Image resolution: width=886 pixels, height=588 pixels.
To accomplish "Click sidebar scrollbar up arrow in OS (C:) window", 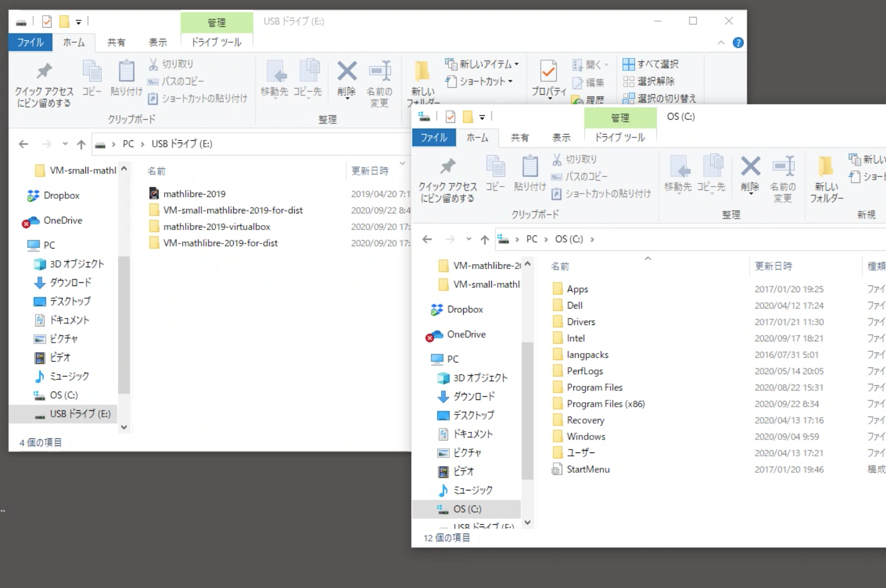I will click(x=527, y=264).
